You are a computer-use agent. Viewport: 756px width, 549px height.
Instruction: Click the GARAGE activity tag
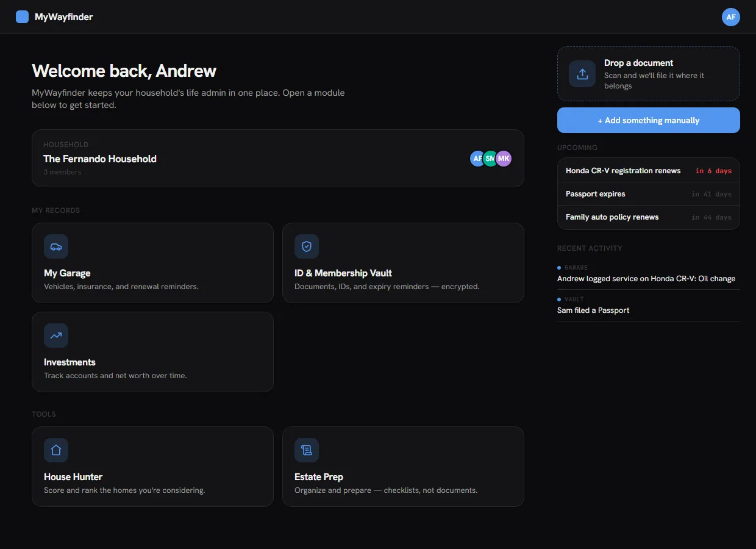(x=576, y=268)
